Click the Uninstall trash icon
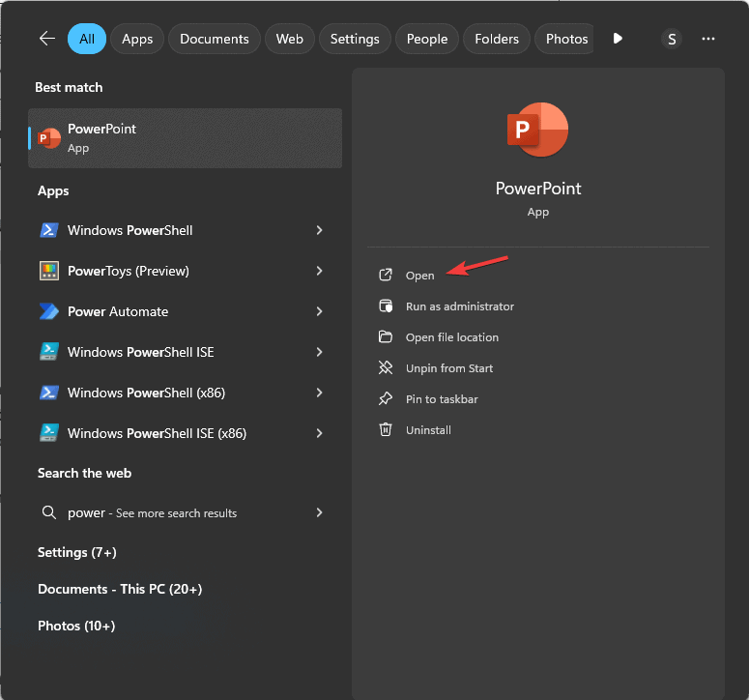 (x=386, y=429)
